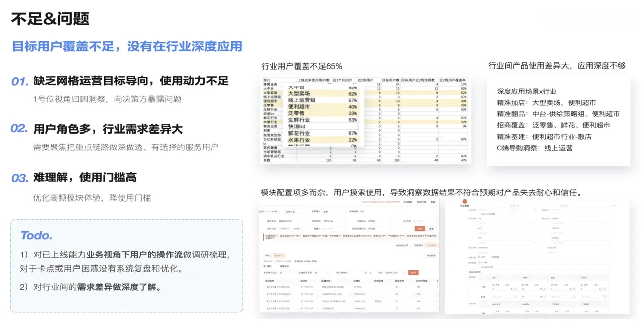644x333 pixels.
Task: Select the LPC radio in the product config form
Action: [x=479, y=257]
